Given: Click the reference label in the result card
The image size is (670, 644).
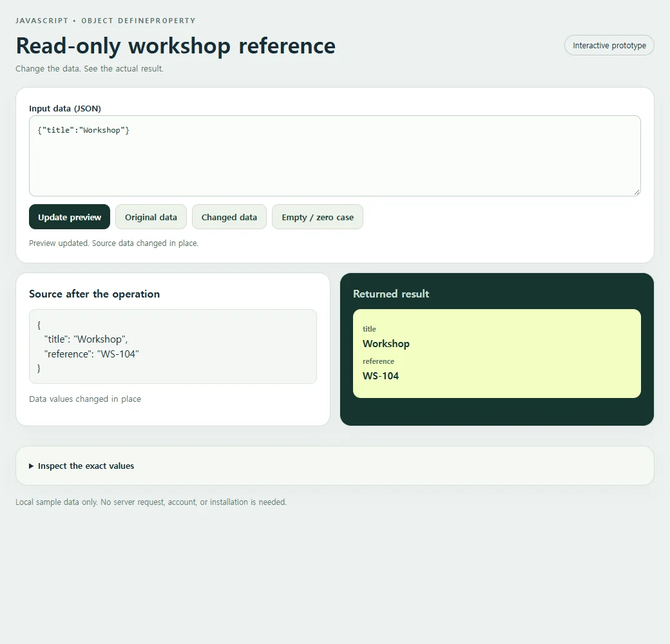Looking at the screenshot, I should 378,361.
